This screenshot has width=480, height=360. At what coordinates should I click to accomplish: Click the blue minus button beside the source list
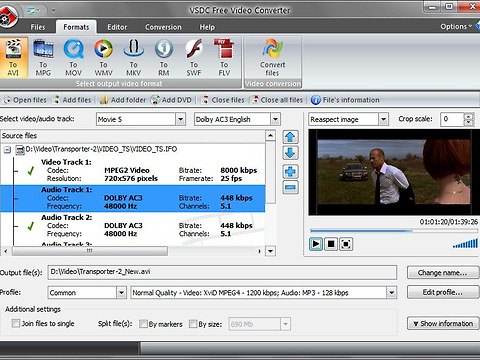pos(290,187)
